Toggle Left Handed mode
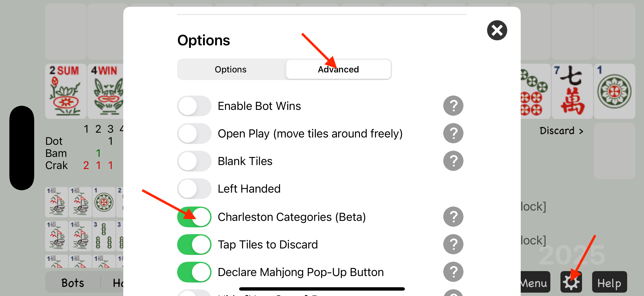644x296 pixels. click(194, 189)
